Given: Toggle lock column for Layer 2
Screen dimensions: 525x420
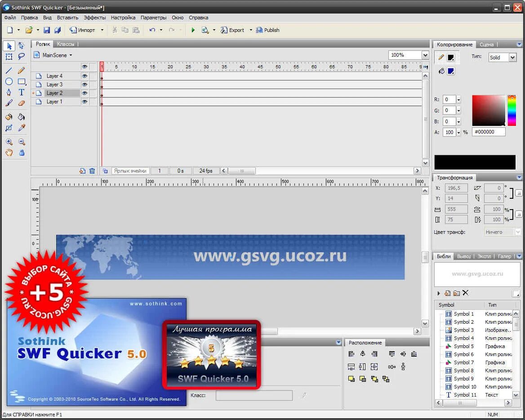Looking at the screenshot, I should tap(93, 93).
